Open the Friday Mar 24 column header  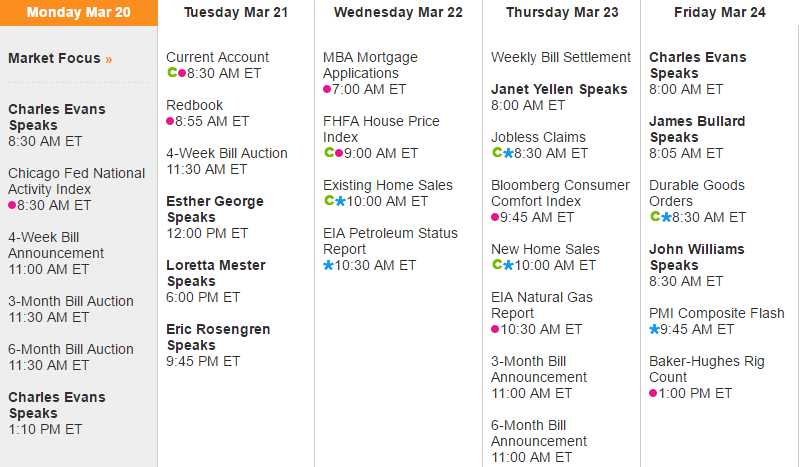[x=719, y=13]
